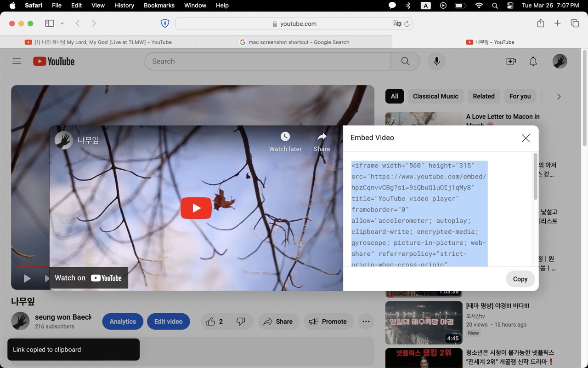
Task: Click the Edit video button
Action: 168,322
